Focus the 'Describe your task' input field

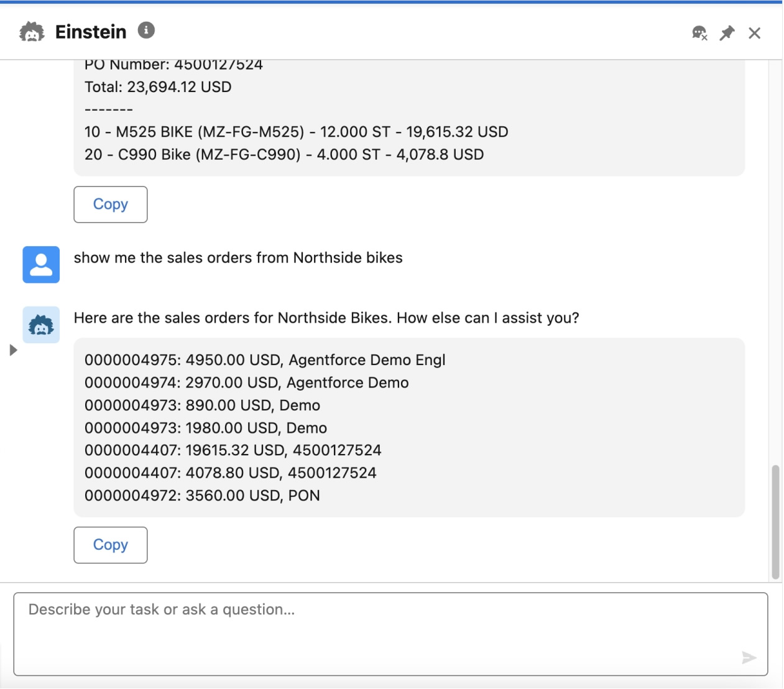[390, 634]
